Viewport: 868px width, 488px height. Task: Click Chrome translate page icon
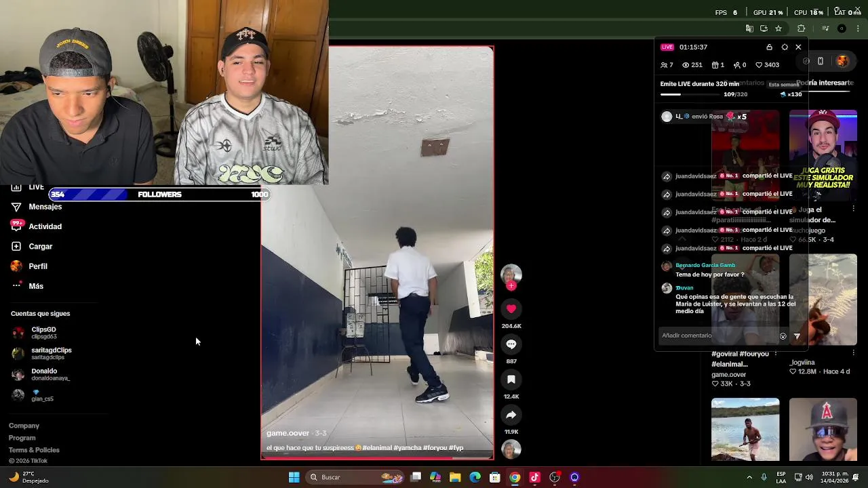coord(749,28)
